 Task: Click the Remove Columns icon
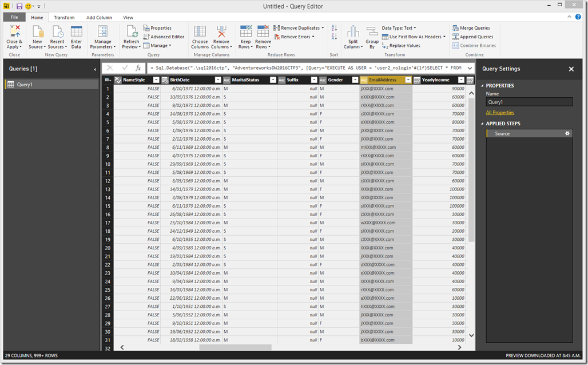point(221,32)
